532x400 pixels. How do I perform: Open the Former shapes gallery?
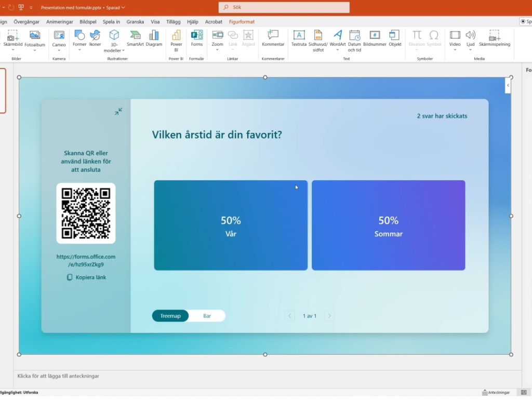click(x=79, y=38)
